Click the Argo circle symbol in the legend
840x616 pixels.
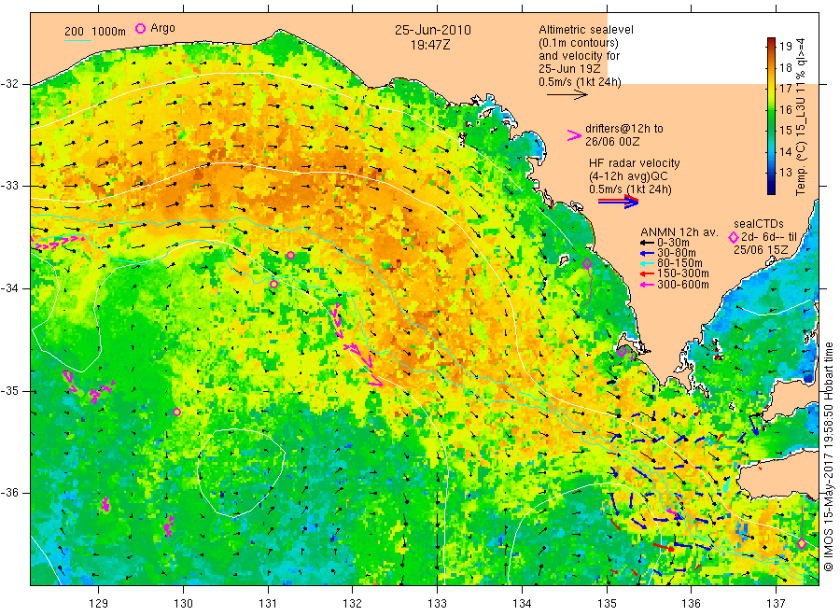click(x=140, y=28)
